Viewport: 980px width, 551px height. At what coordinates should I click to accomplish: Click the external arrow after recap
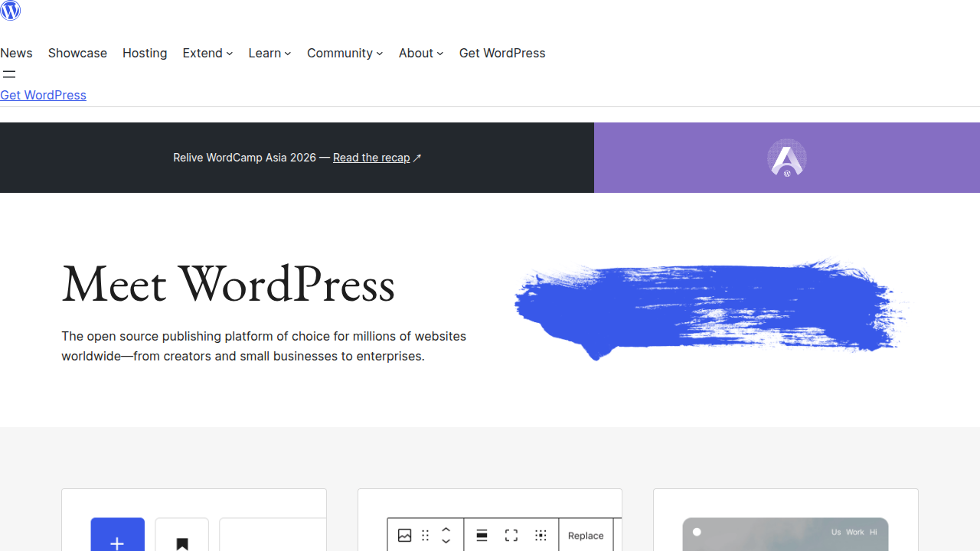point(417,158)
